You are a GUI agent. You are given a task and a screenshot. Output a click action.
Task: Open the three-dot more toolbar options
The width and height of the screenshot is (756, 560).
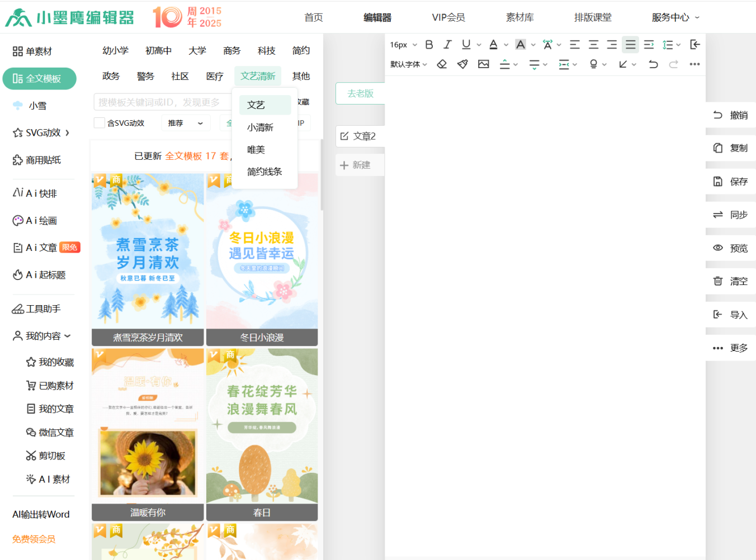(694, 64)
